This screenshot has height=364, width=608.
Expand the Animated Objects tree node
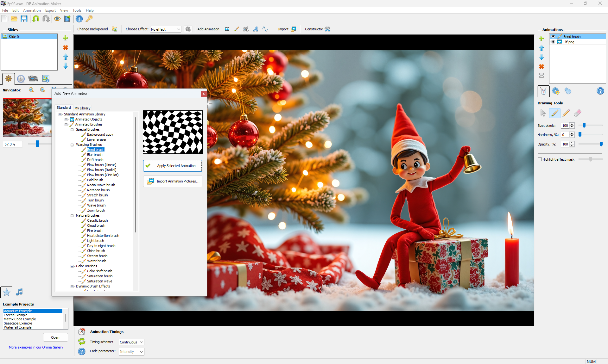[x=66, y=120]
